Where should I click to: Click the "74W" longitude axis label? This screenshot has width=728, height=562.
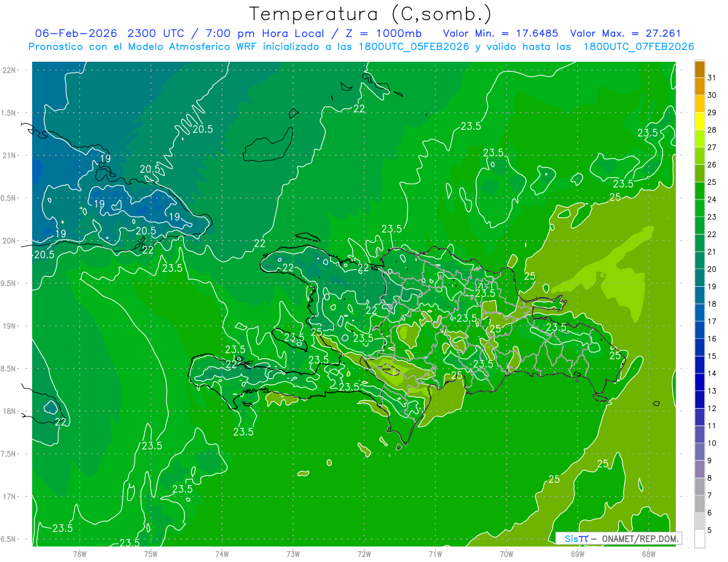pos(222,554)
